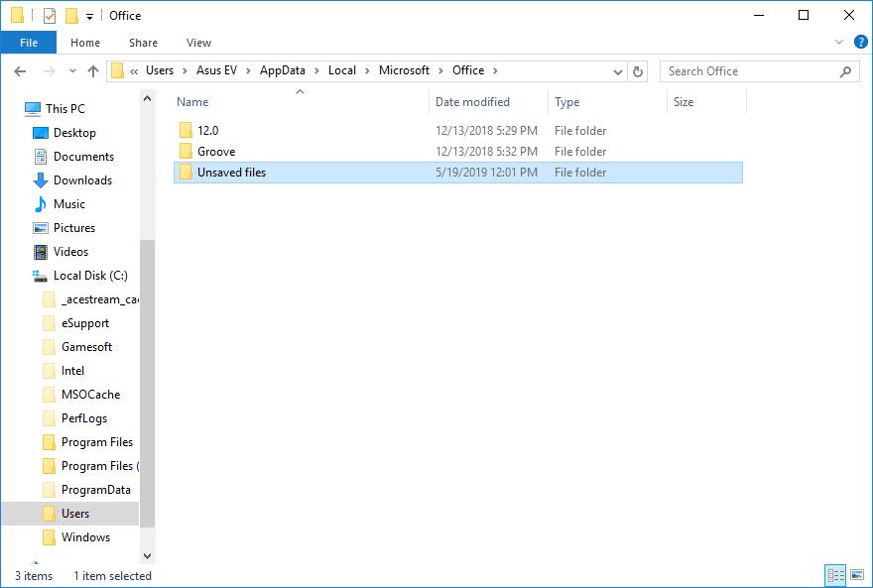This screenshot has width=873, height=588.
Task: Select Downloads in the navigation pane
Action: click(84, 179)
